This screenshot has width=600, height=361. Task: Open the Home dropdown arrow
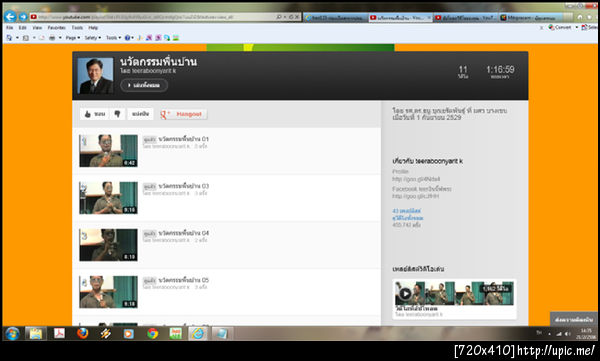(x=17, y=38)
